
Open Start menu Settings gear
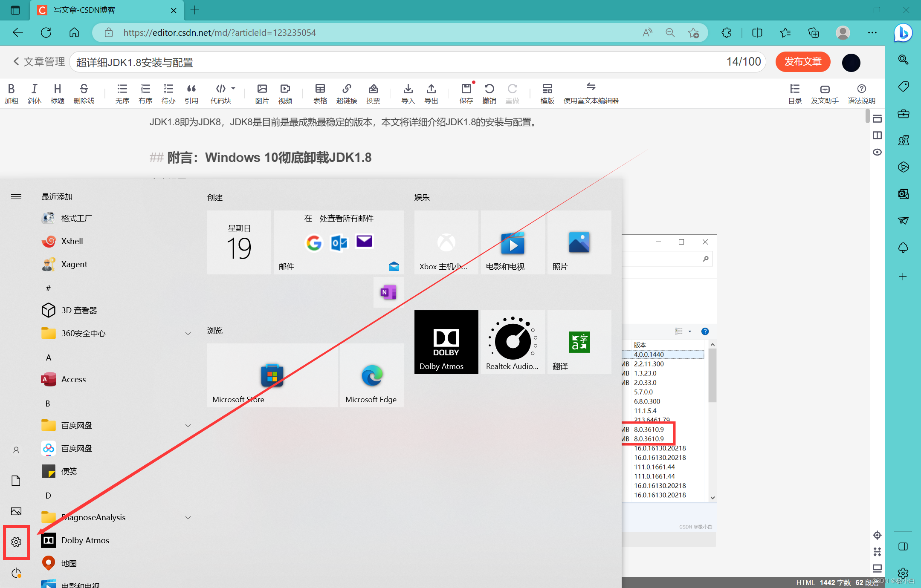click(x=16, y=542)
